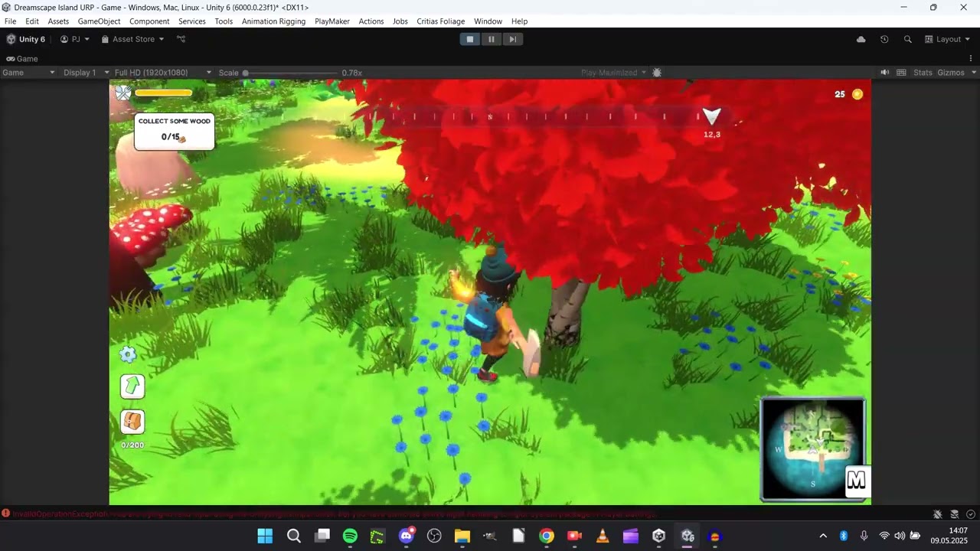Open the undo history icon
This screenshot has height=551, width=980.
click(884, 39)
